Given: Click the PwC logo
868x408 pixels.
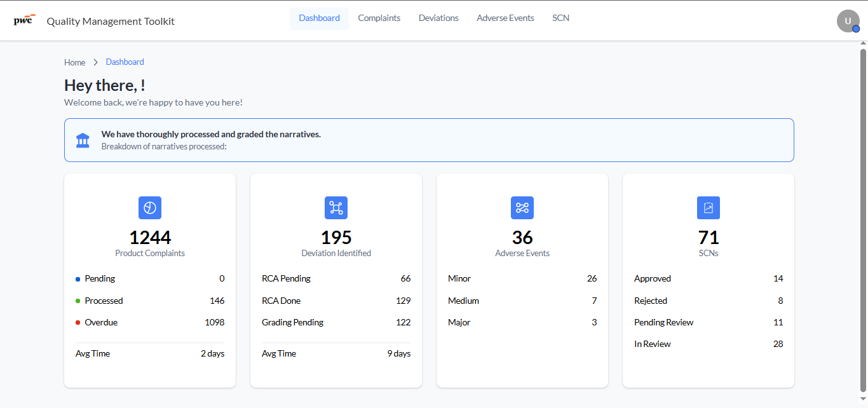Looking at the screenshot, I should click(24, 20).
